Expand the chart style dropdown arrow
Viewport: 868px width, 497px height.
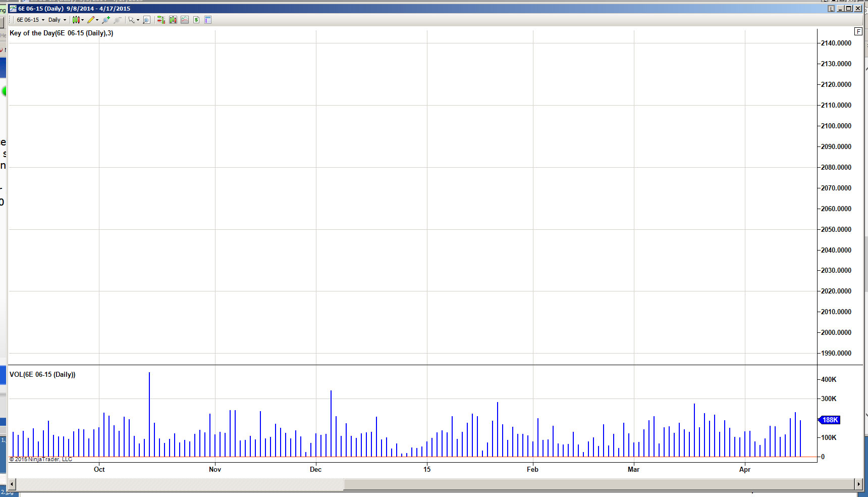[83, 20]
